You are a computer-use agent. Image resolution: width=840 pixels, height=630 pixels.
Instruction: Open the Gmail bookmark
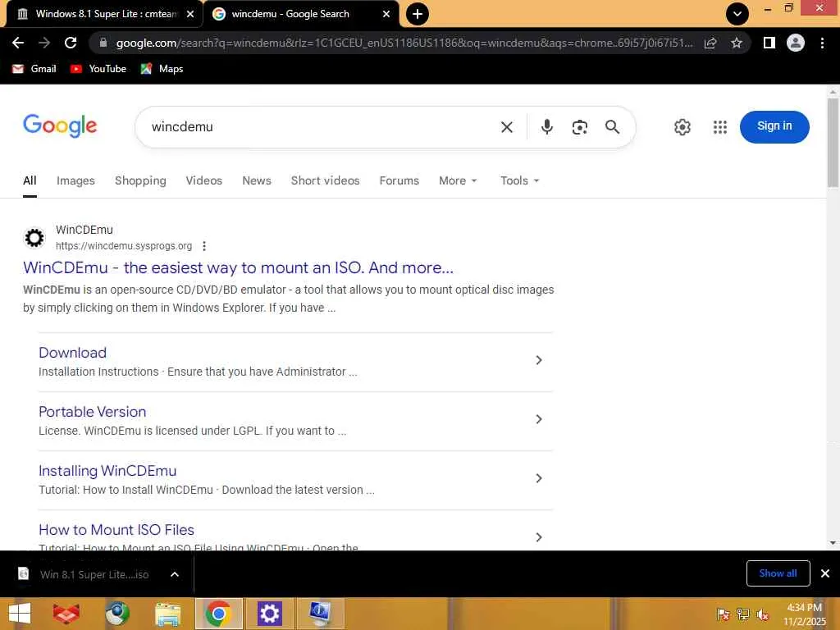coord(34,69)
